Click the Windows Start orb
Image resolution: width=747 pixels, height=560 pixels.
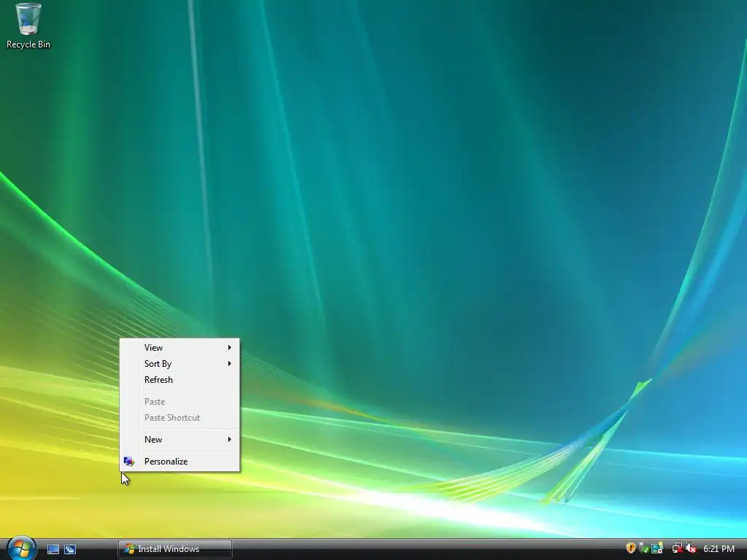[20, 548]
